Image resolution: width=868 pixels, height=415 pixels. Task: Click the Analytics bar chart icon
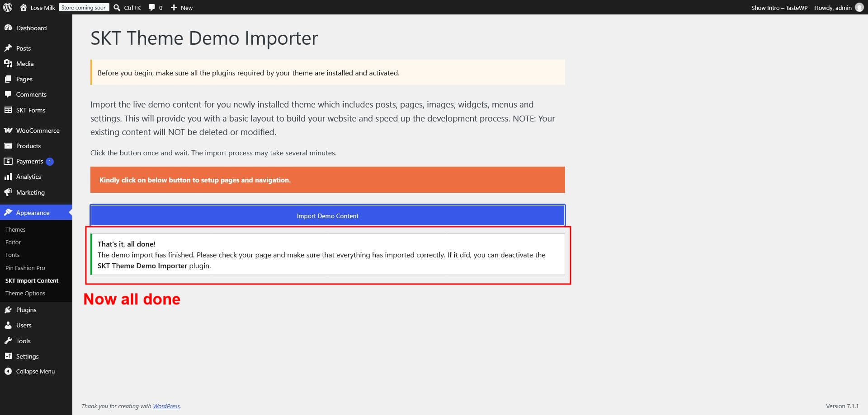(x=8, y=177)
